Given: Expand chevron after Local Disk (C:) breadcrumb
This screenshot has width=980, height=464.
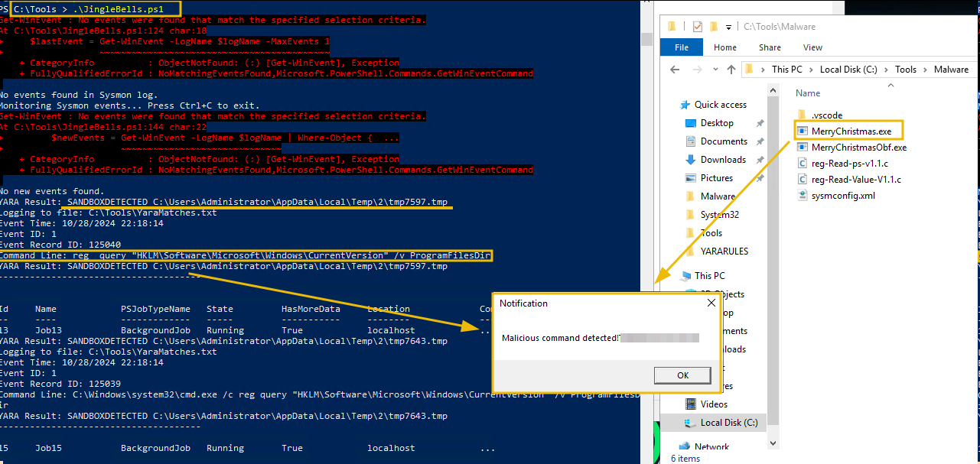Looking at the screenshot, I should [886, 70].
